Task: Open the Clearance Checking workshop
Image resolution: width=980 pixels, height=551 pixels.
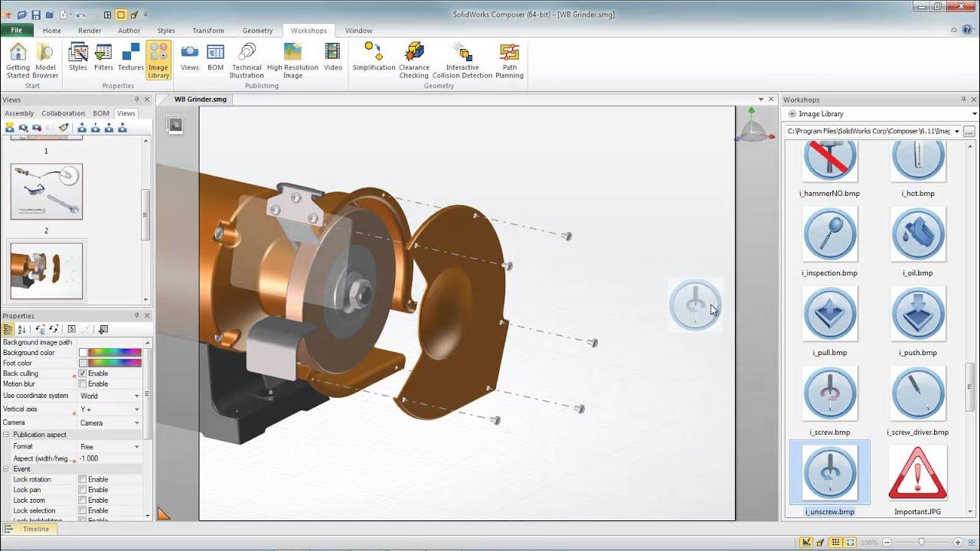Action: pyautogui.click(x=414, y=60)
